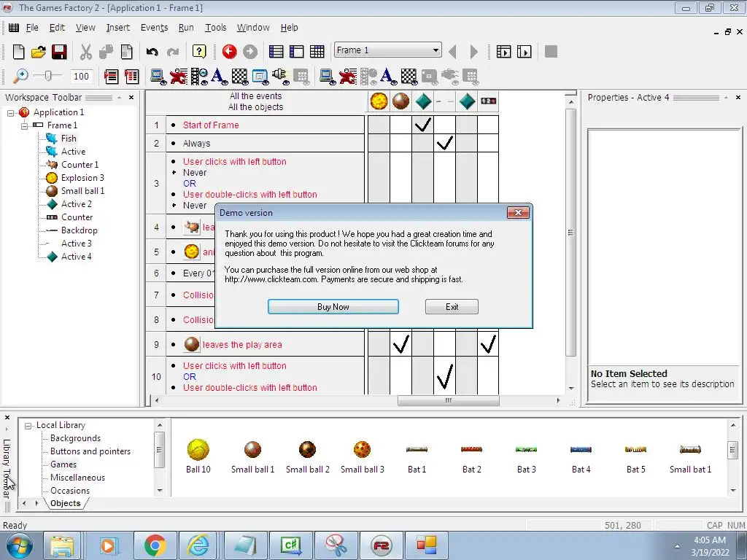747x560 pixels.
Task: Select the Bat 3 library object
Action: (x=527, y=459)
